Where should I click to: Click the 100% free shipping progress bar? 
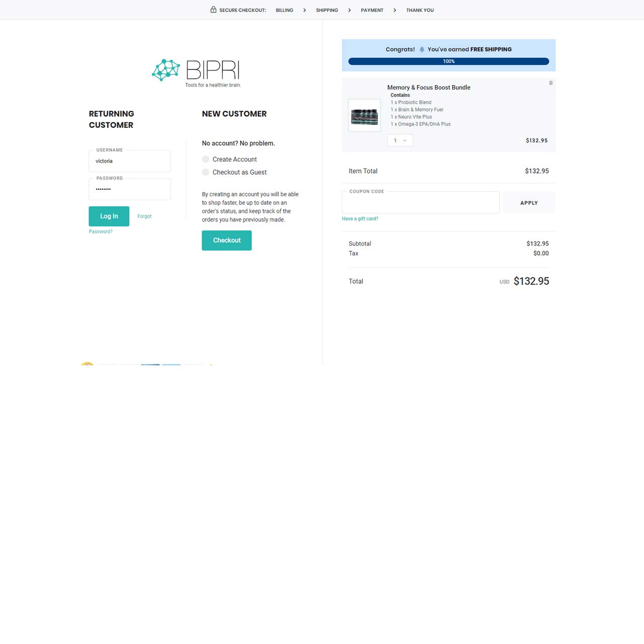point(449,61)
